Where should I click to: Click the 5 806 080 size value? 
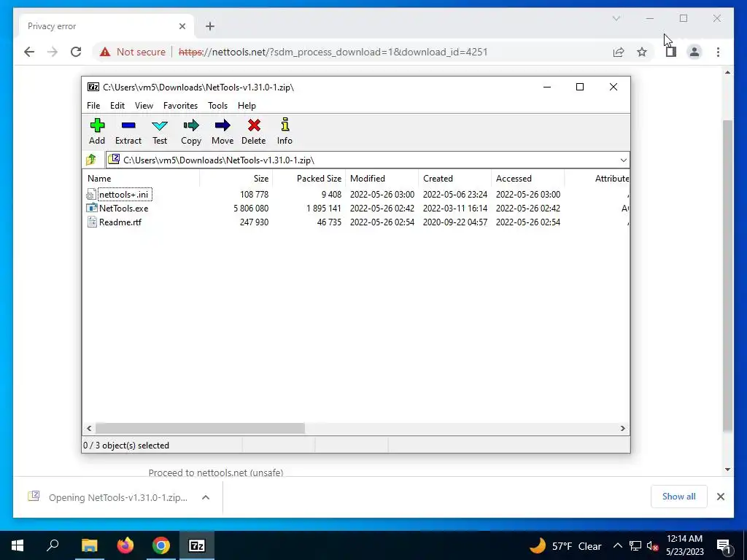(251, 208)
